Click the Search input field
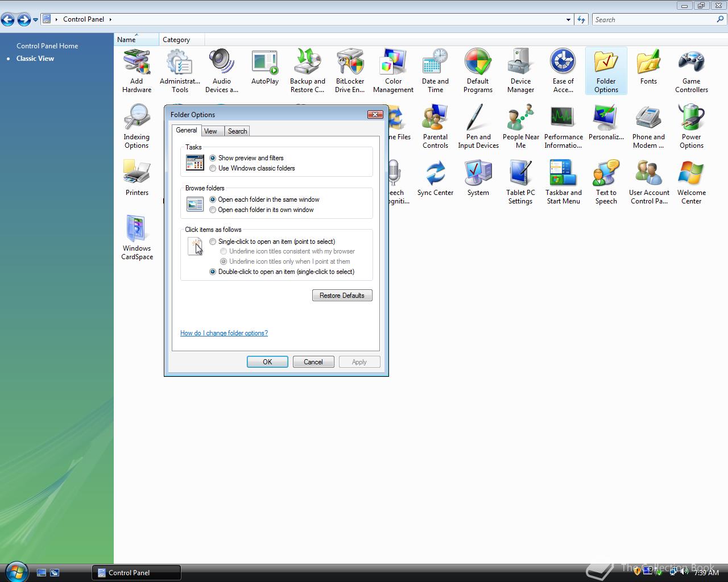 (654, 19)
